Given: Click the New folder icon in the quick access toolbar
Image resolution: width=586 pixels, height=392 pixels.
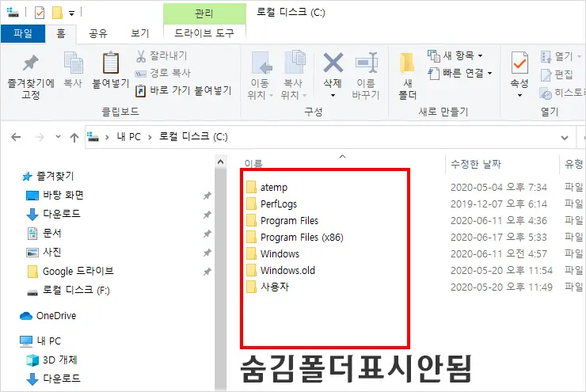Looking at the screenshot, I should tap(57, 13).
